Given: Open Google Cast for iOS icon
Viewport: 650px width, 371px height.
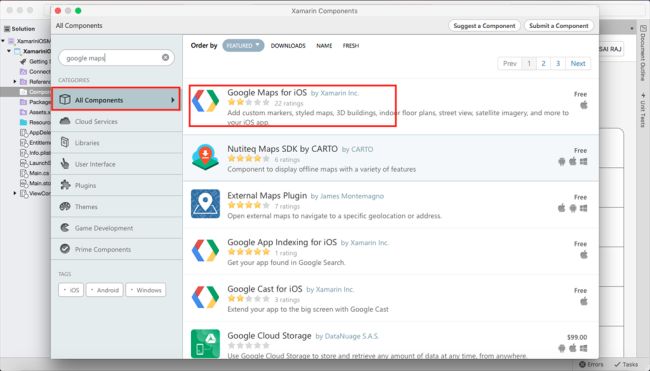Looking at the screenshot, I should (x=205, y=297).
